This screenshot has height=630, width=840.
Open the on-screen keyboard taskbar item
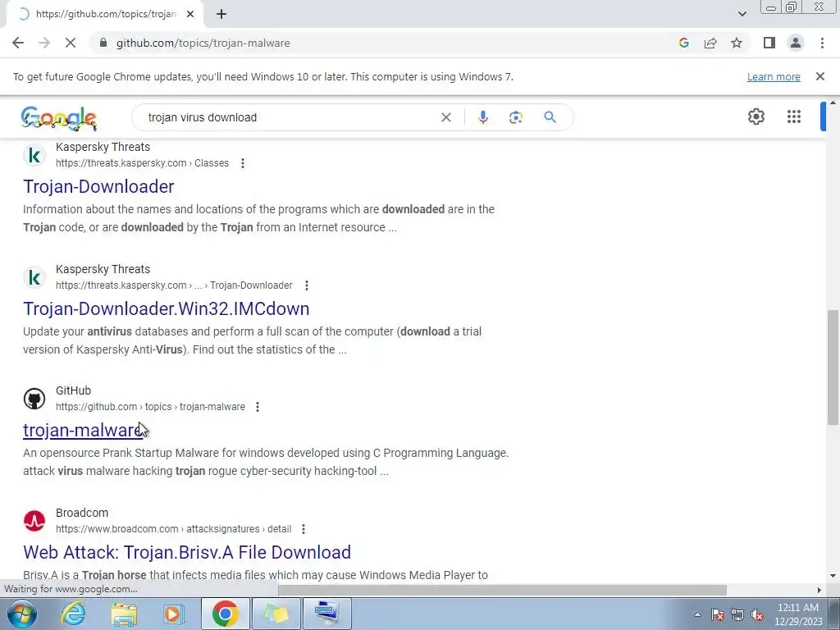click(x=326, y=614)
